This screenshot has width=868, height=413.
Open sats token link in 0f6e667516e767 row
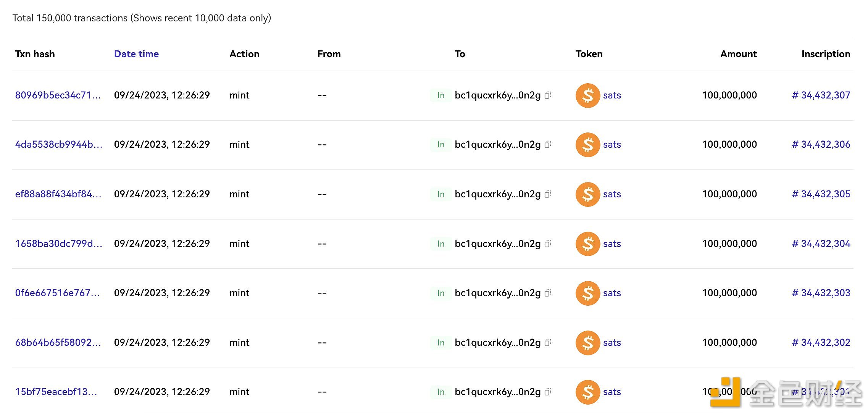pyautogui.click(x=612, y=293)
